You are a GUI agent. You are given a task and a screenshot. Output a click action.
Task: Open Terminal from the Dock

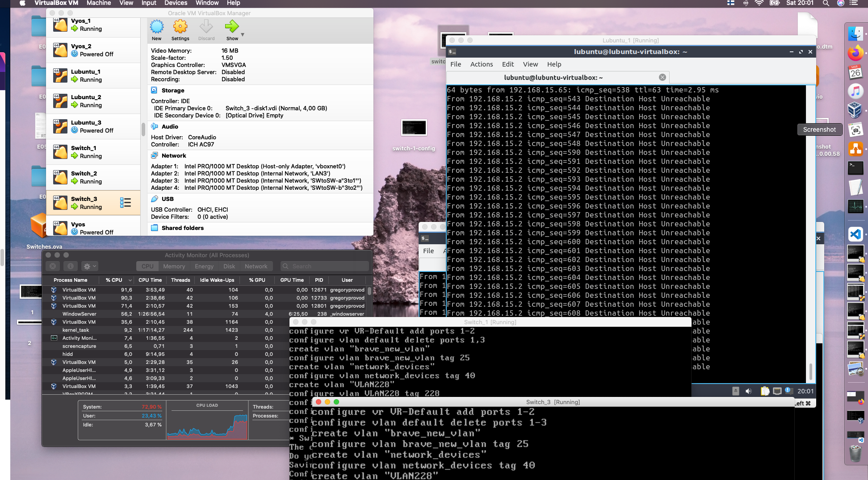[x=855, y=168]
